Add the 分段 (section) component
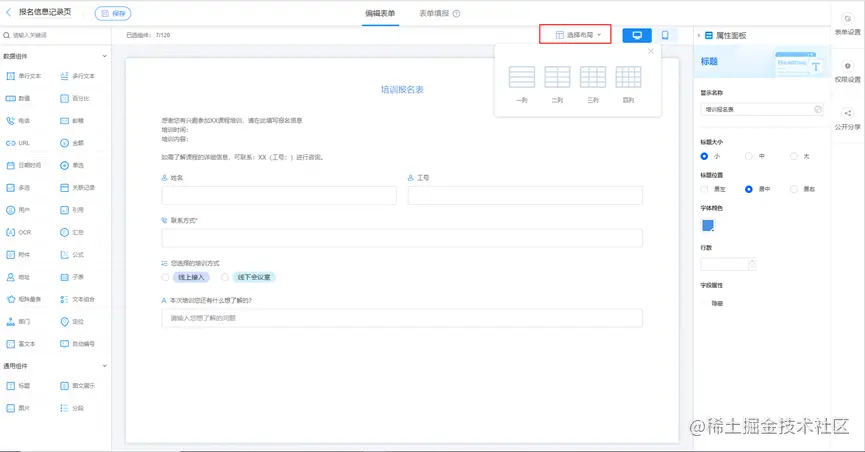865x452 pixels. [72, 408]
